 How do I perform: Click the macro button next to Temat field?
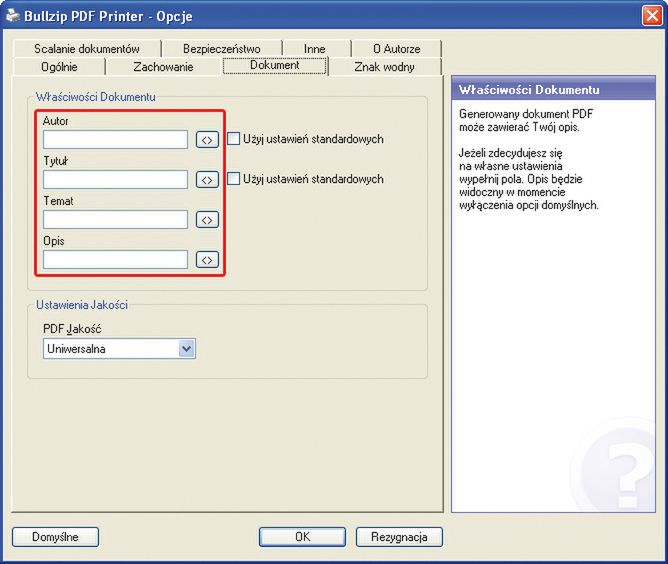(207, 220)
